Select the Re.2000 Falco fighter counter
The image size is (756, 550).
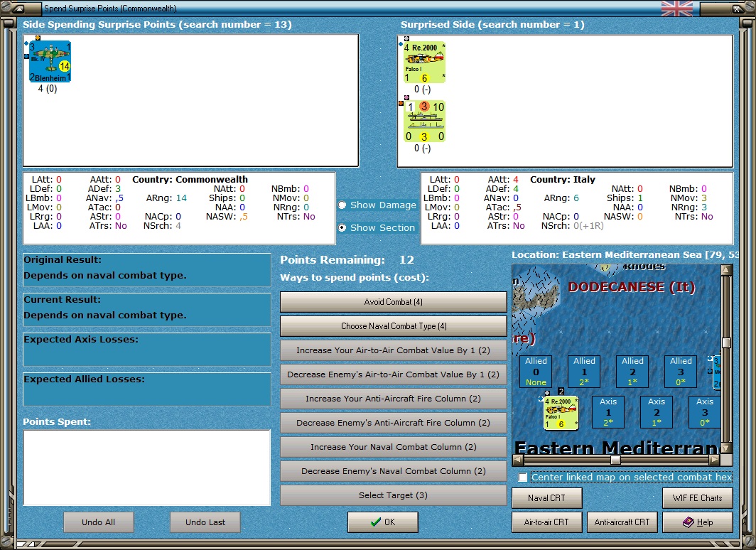point(424,63)
